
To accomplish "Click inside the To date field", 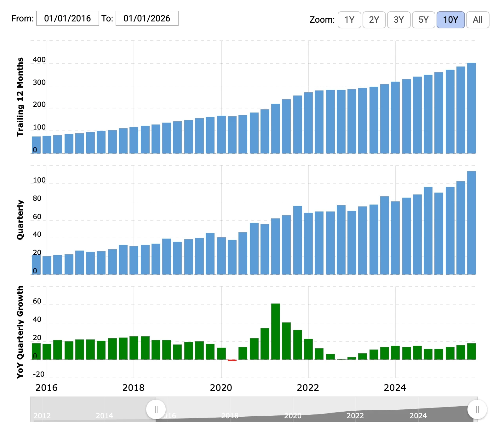I will [147, 18].
